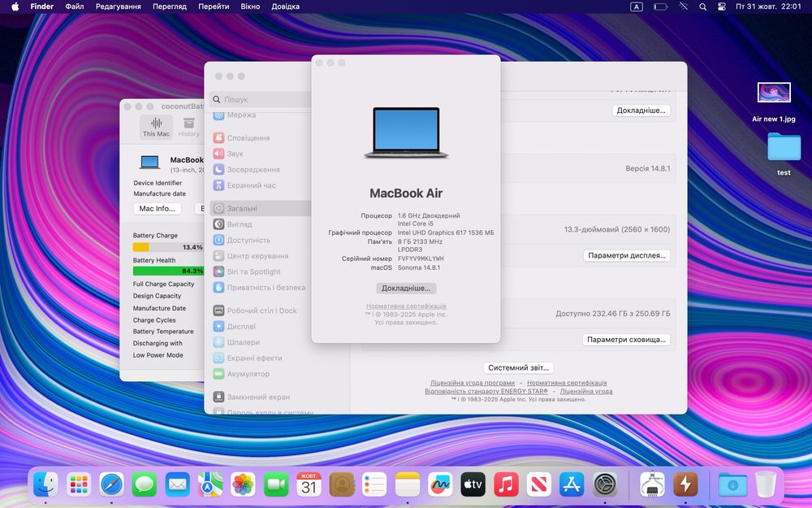The width and height of the screenshot is (812, 508).
Task: Open Reminders app in the Dock
Action: pyautogui.click(x=374, y=484)
